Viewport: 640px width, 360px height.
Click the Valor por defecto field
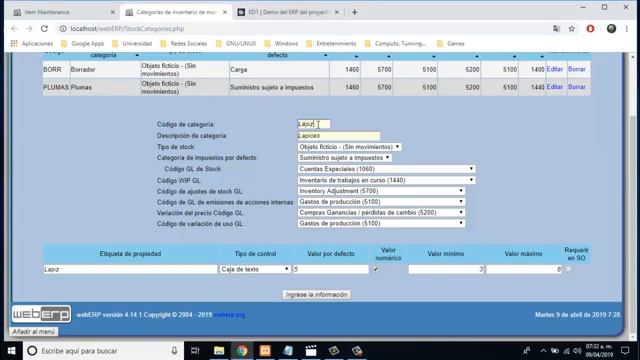point(331,269)
